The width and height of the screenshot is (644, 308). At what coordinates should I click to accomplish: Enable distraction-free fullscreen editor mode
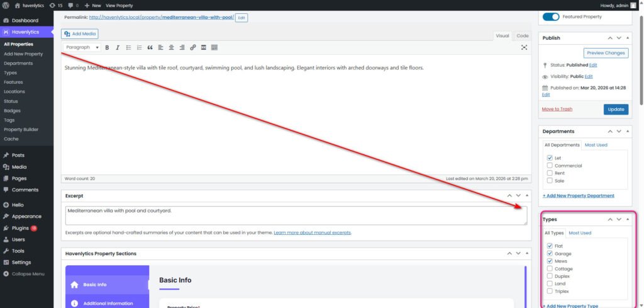525,47
